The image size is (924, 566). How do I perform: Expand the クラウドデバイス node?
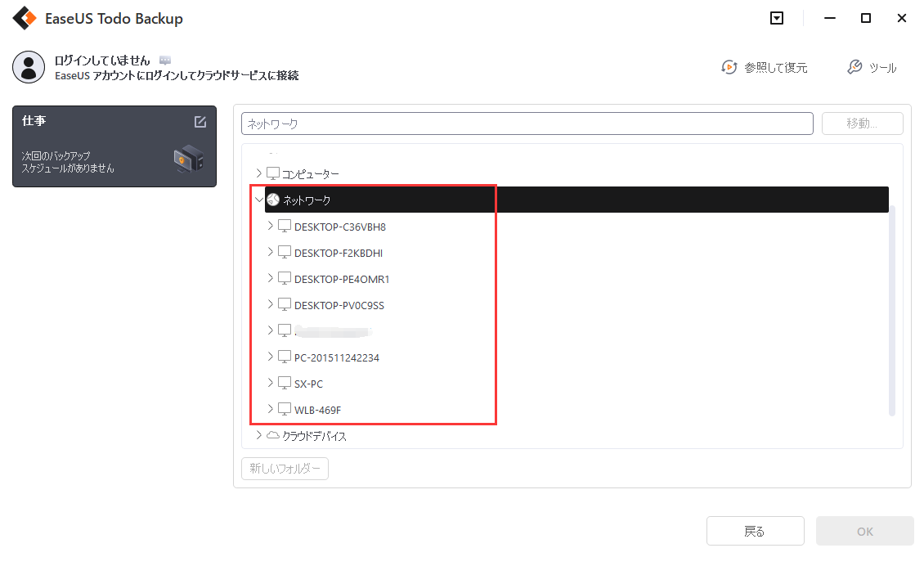click(x=259, y=435)
